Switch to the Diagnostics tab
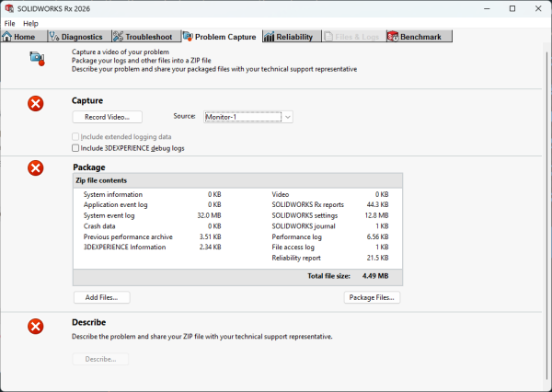The height and width of the screenshot is (392, 552). [x=79, y=37]
